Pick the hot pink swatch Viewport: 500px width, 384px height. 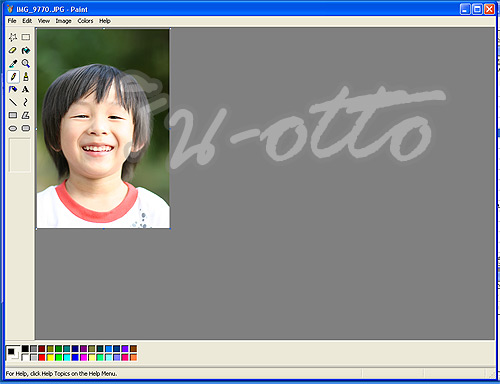point(125,357)
